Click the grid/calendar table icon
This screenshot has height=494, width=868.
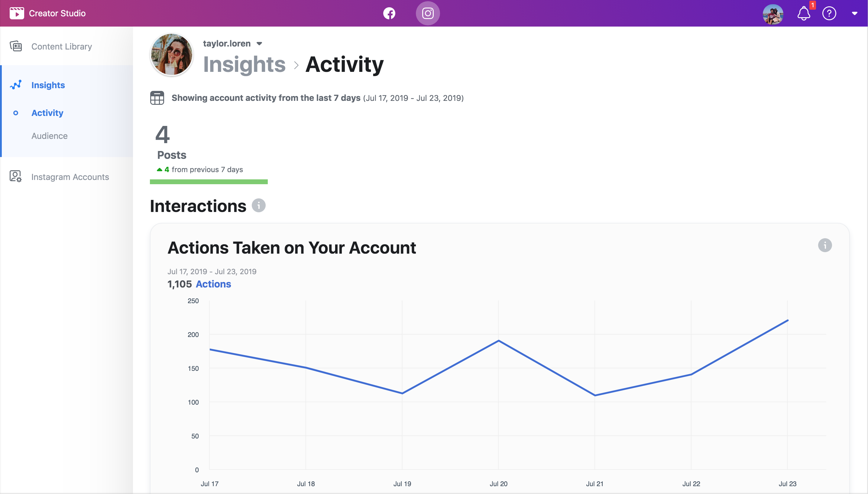pyautogui.click(x=156, y=98)
